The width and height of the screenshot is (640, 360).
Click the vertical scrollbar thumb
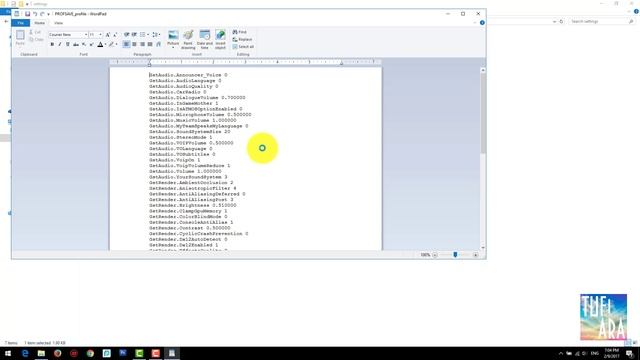483,113
